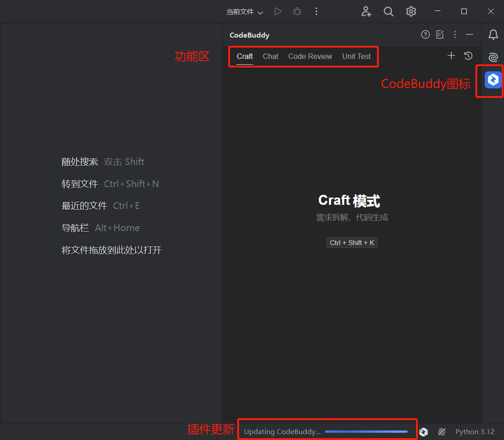Open IDE settings gear icon
Viewport: 504px width, 440px height.
(x=411, y=12)
